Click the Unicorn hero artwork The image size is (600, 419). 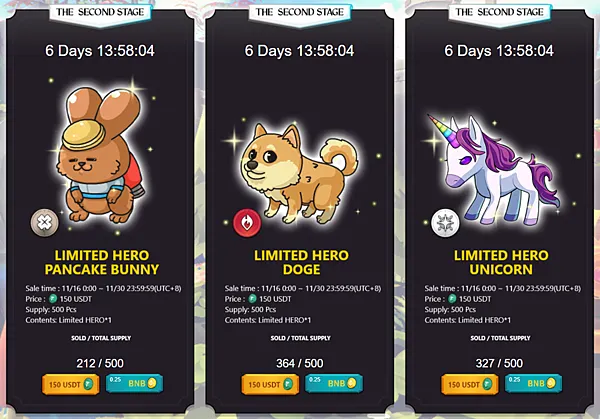click(x=494, y=170)
